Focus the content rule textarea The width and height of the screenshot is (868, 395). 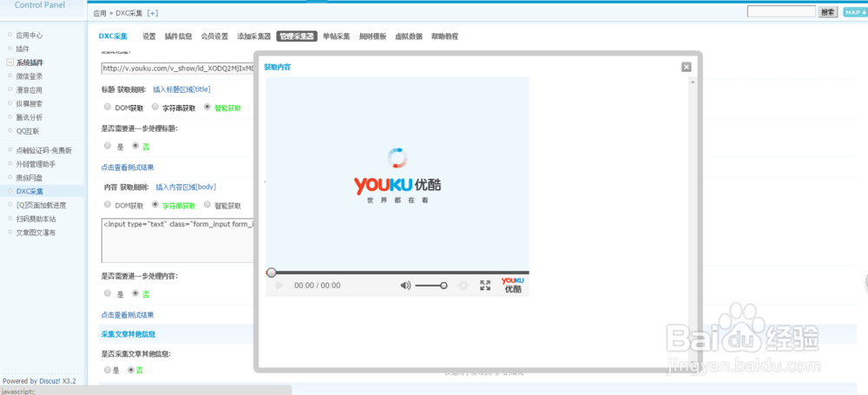(178, 240)
